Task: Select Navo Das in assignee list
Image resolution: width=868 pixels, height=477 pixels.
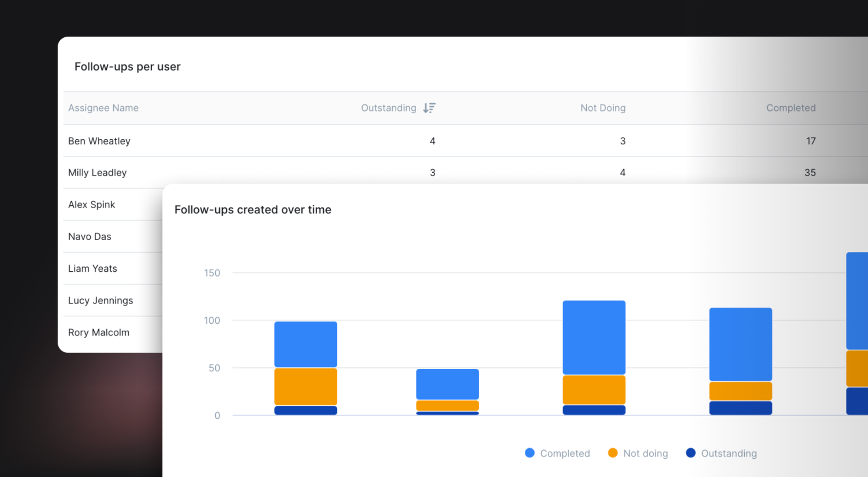Action: 90,237
